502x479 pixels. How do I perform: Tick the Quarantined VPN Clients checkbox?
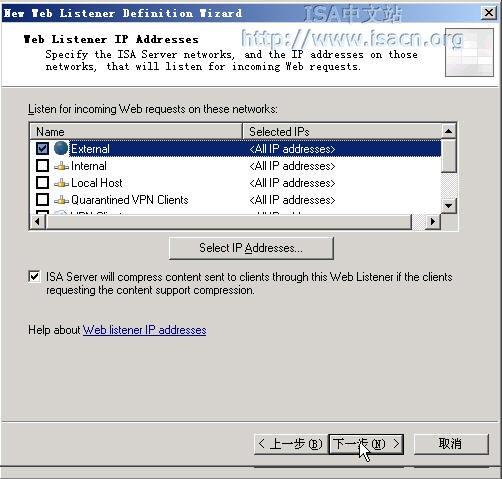pos(42,200)
